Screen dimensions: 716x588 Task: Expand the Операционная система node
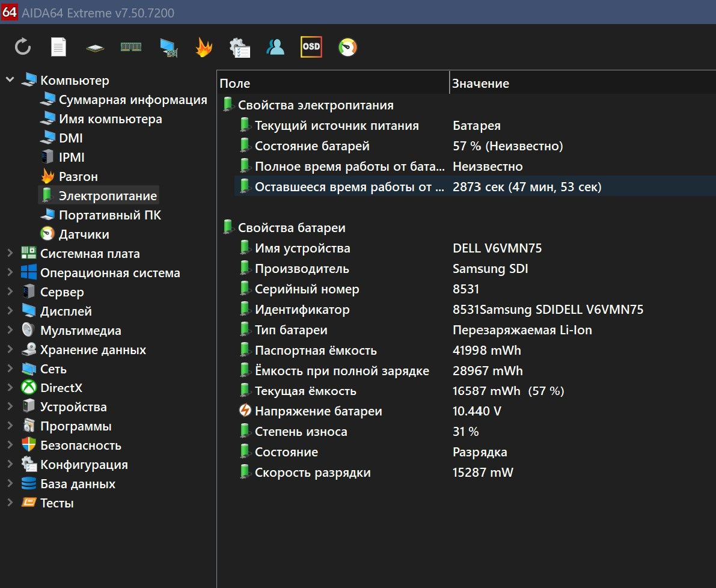[10, 272]
